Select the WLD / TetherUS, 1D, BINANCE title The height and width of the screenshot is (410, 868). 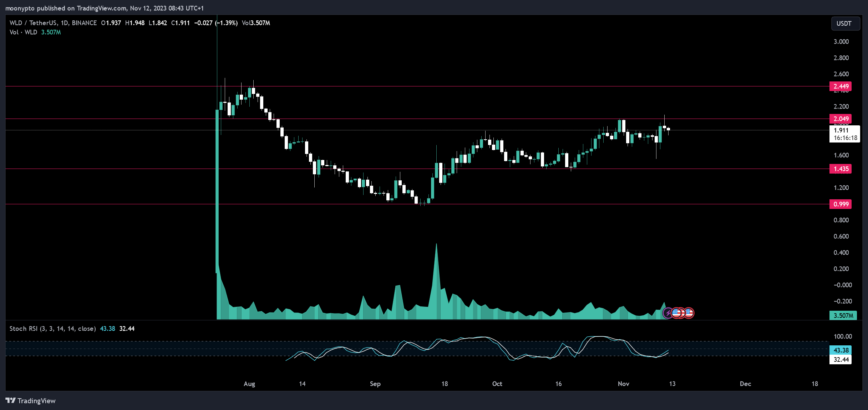[53, 23]
